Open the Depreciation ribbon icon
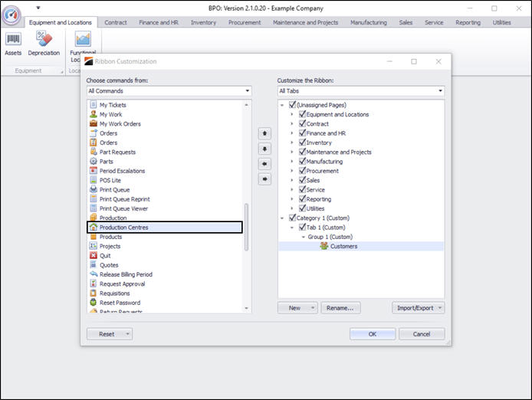 (x=44, y=38)
